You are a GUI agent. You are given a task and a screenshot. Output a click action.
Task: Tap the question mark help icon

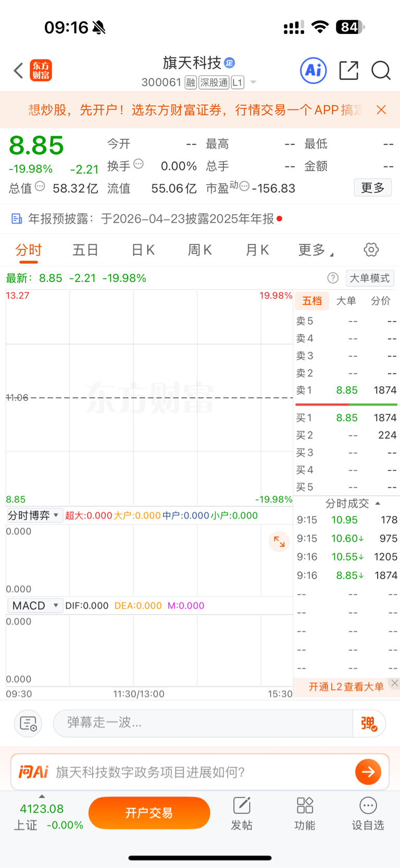pos(333,278)
